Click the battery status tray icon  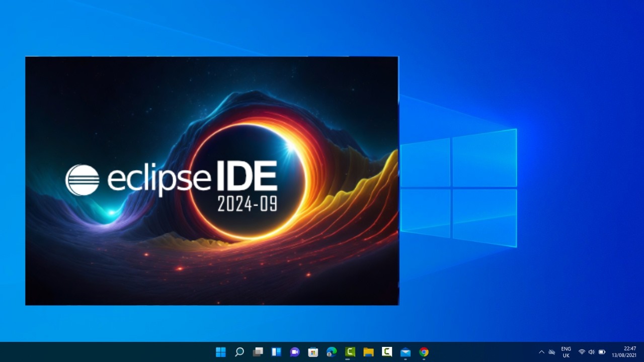(602, 352)
